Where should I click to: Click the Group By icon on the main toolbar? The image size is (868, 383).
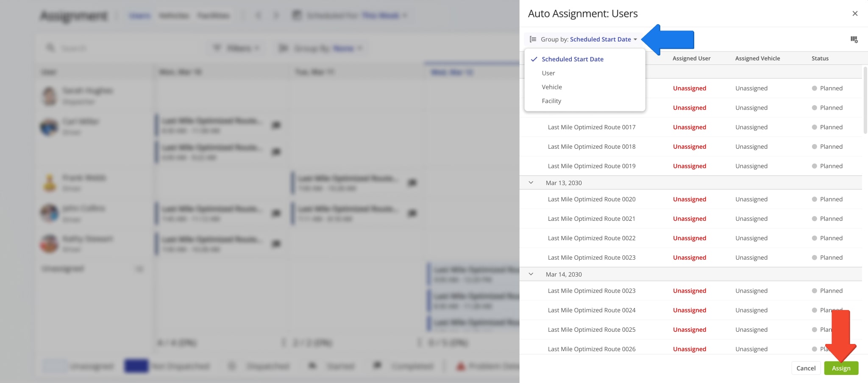click(x=283, y=48)
